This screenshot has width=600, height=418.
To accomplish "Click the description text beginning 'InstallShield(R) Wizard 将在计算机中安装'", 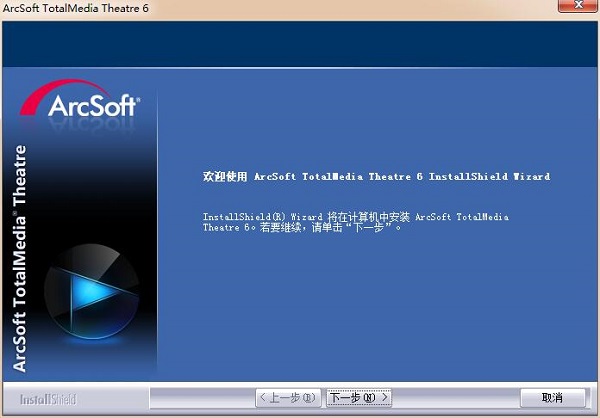I will pos(356,222).
